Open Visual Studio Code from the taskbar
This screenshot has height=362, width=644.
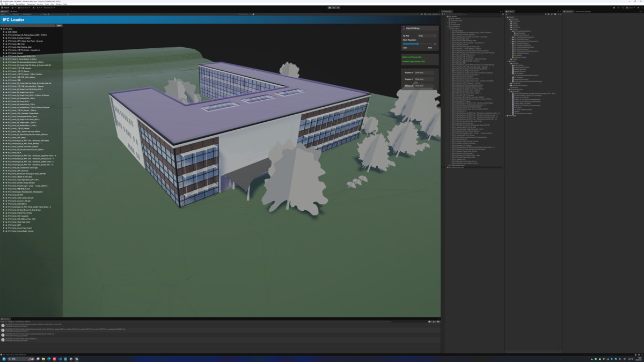coord(60,359)
